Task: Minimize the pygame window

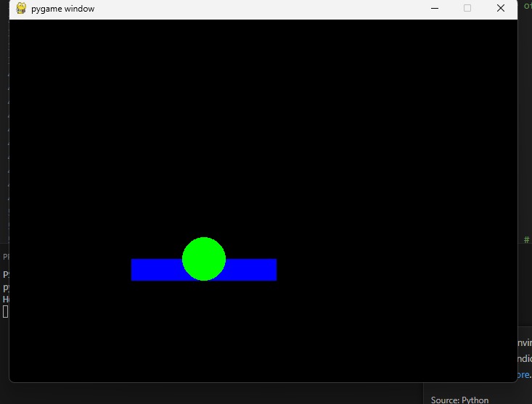Action: click(x=435, y=8)
